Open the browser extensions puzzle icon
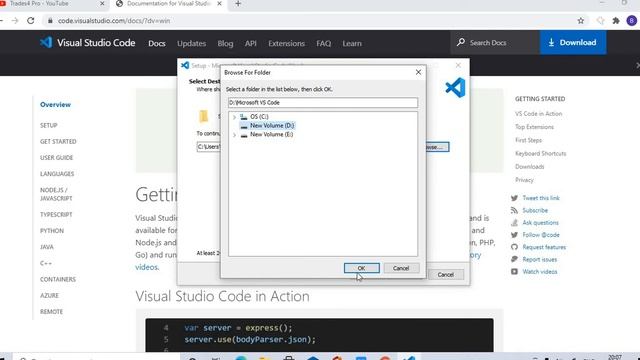Viewport: 640px width, 360px height. coord(616,20)
